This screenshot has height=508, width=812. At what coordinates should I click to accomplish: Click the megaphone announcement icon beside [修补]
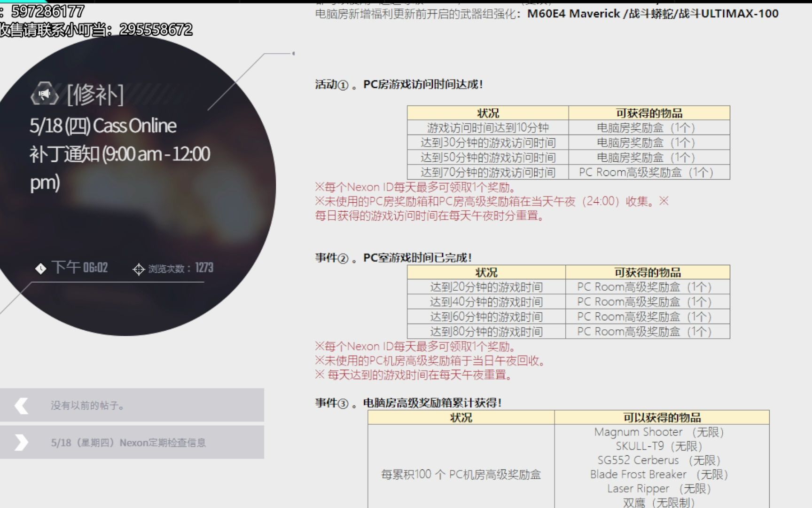coord(45,94)
